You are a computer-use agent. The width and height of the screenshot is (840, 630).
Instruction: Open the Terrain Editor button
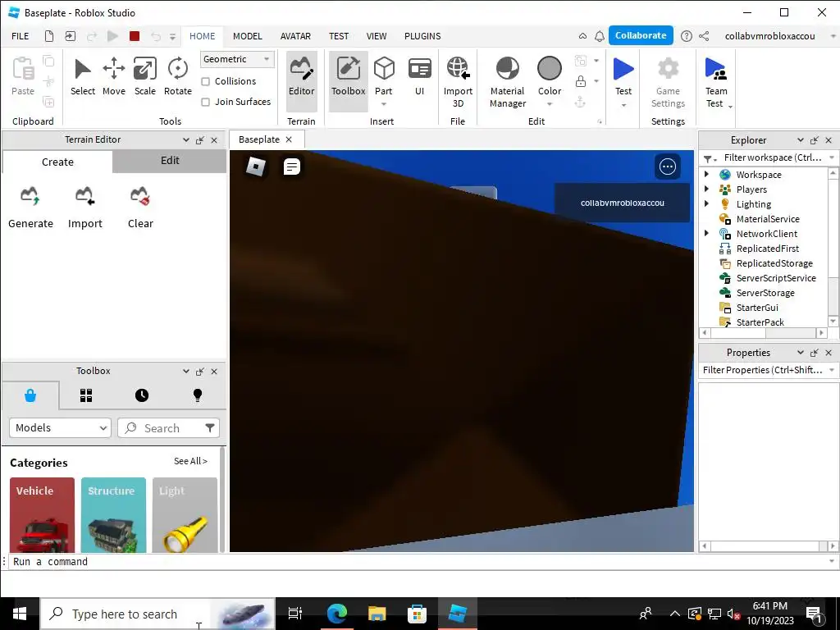click(302, 80)
